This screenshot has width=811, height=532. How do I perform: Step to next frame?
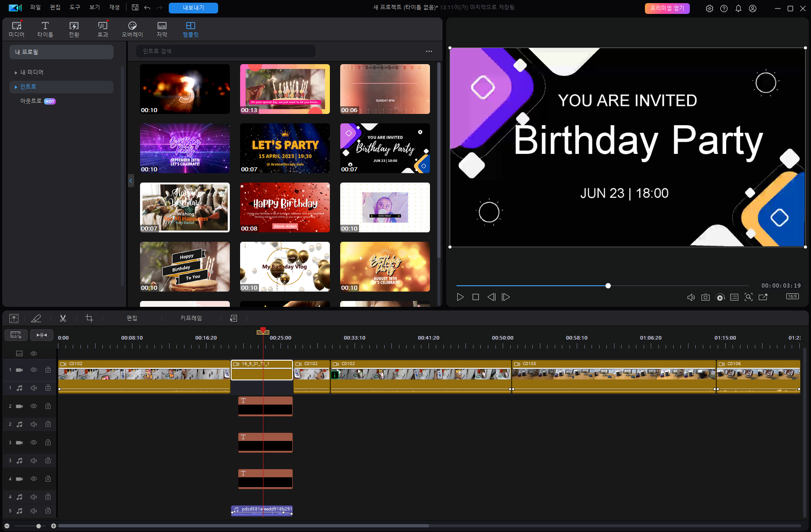coord(506,297)
